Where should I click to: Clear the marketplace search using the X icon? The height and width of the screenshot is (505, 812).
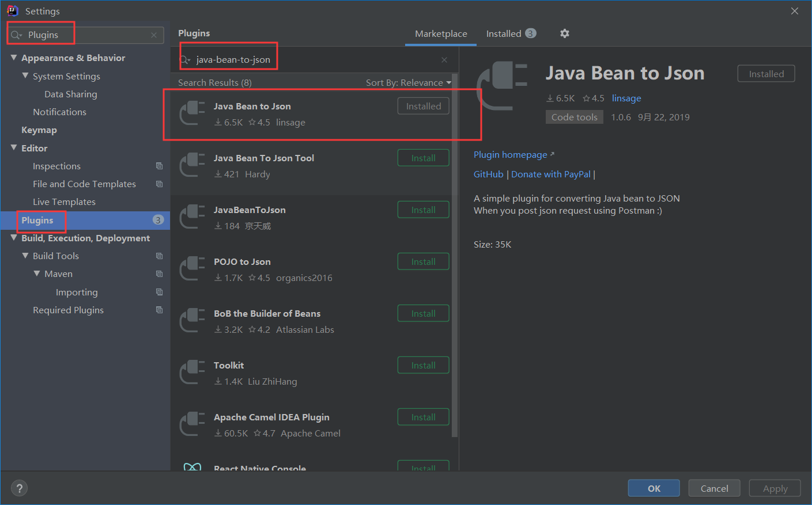[x=444, y=59]
